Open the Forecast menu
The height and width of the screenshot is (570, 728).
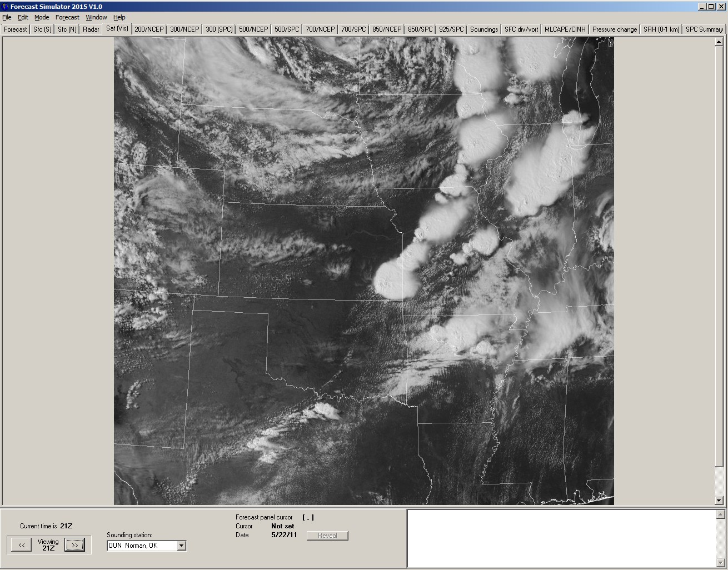(x=67, y=17)
